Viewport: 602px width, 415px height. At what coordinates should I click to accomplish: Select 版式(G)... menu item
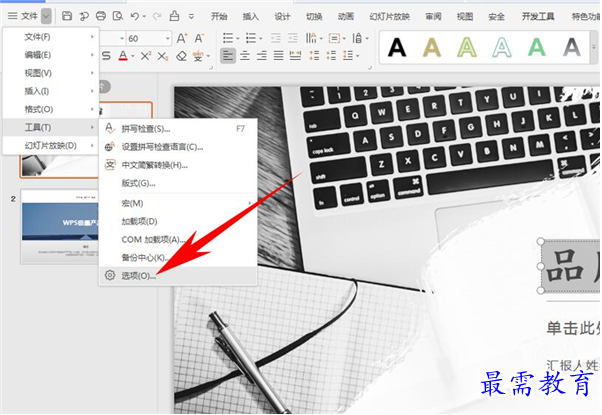(x=178, y=183)
